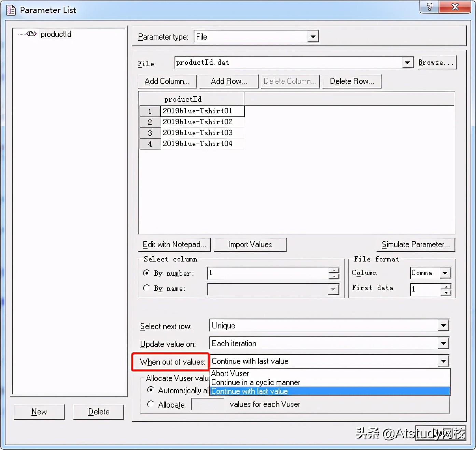The width and height of the screenshot is (476, 450).
Task: Click row header number 1
Action: click(150, 111)
